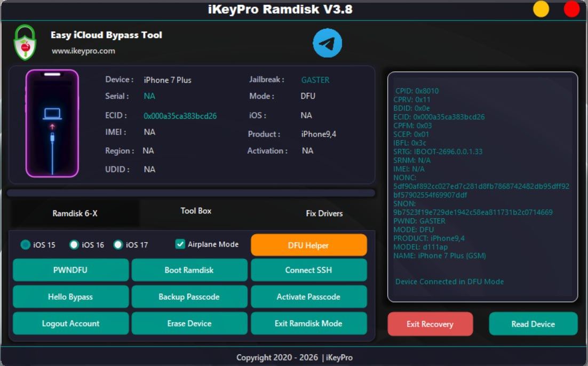Screen dimensions: 588x366
Task: Click the orange DFU Helper button
Action: (308, 245)
